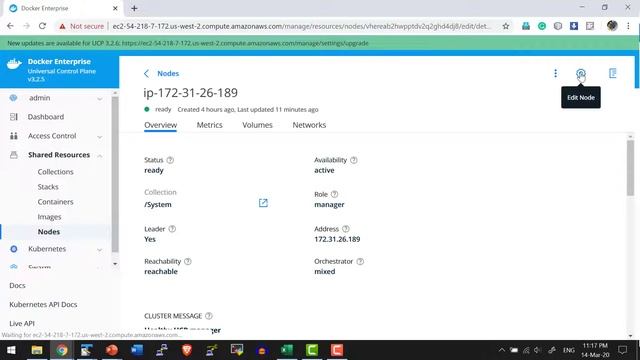640x360 pixels.
Task: Close the Docker Enterprise browser tab
Action: click(x=115, y=8)
